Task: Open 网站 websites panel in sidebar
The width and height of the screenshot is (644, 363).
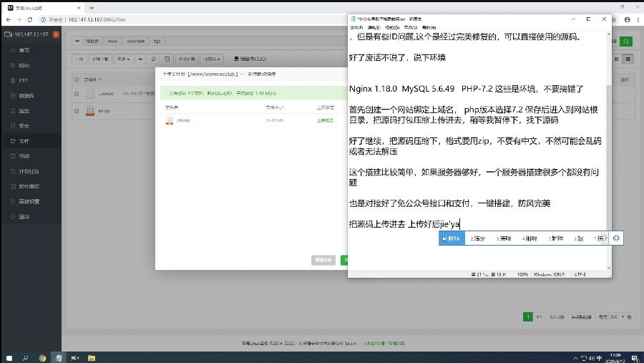Action: pyautogui.click(x=24, y=65)
